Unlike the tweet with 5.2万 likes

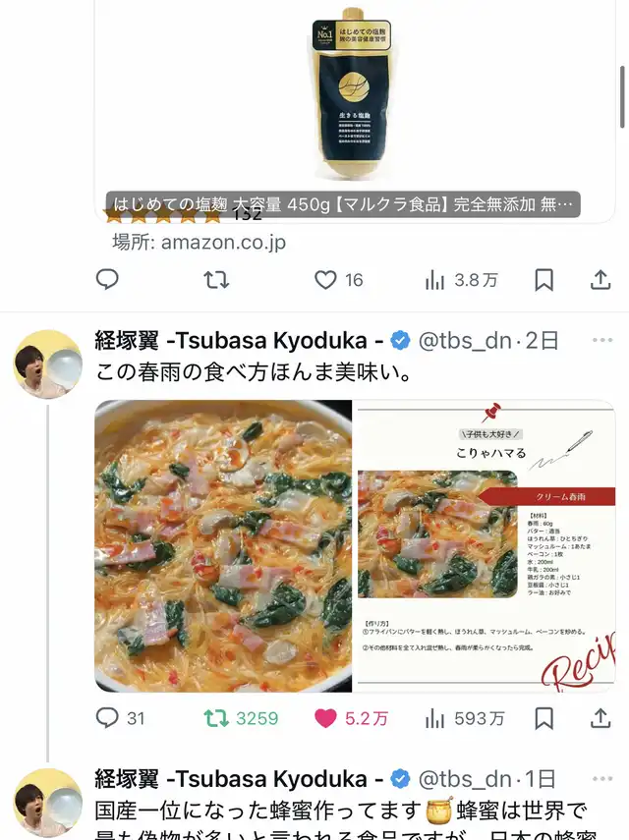(351, 718)
